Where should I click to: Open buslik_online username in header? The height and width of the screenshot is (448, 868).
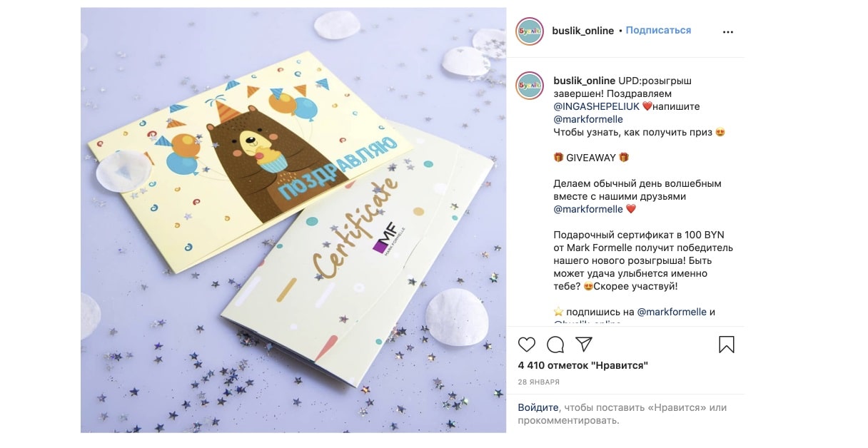coord(582,31)
